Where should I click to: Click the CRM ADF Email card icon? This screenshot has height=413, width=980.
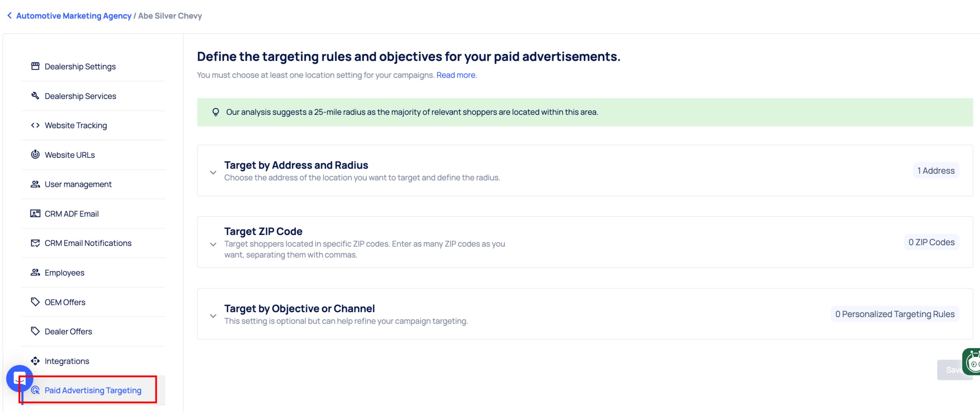tap(35, 213)
